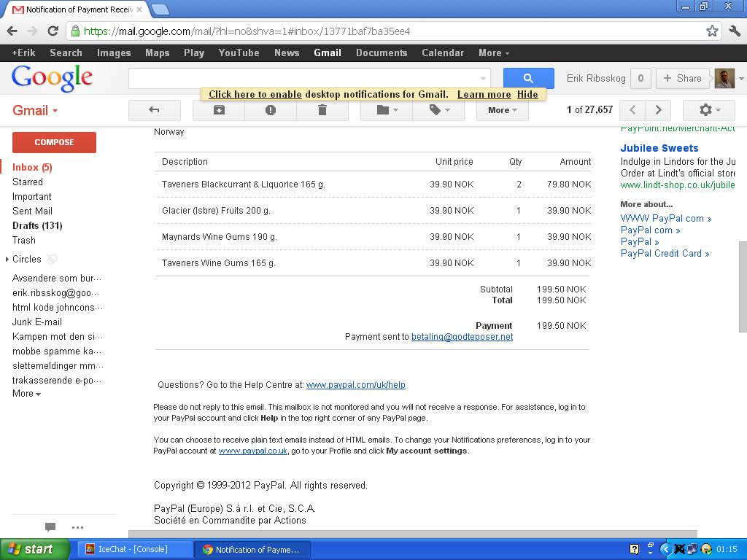747x560 pixels.
Task: Click the Google logo
Action: (x=52, y=78)
